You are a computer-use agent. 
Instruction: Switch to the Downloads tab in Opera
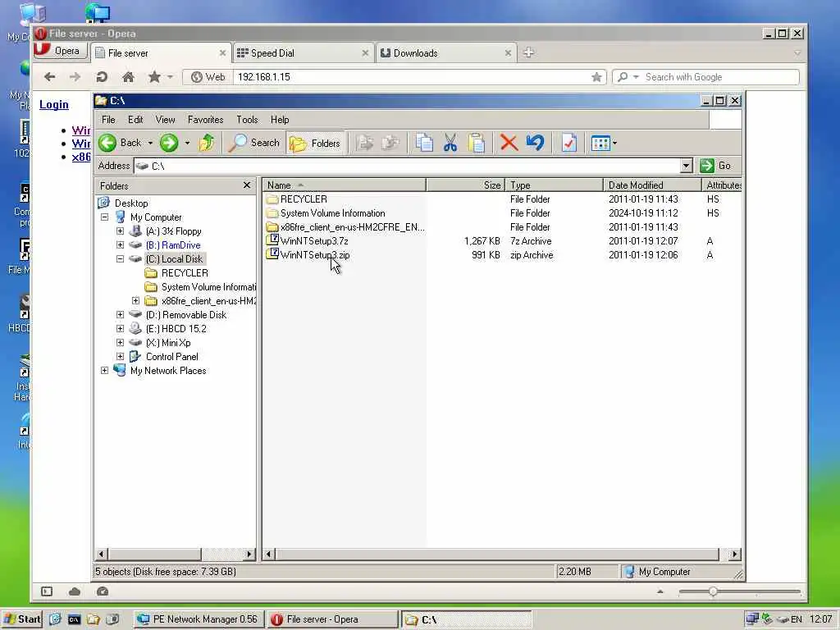pos(445,53)
